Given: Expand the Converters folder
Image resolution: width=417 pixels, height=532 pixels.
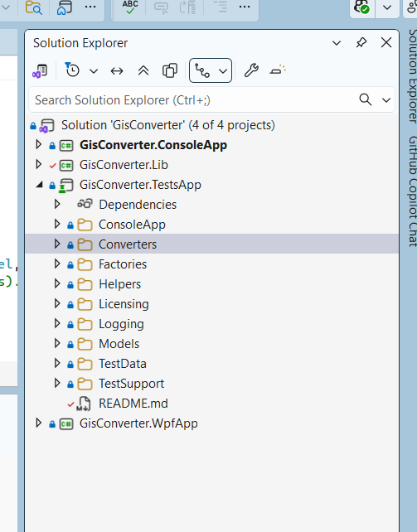Looking at the screenshot, I should point(57,244).
